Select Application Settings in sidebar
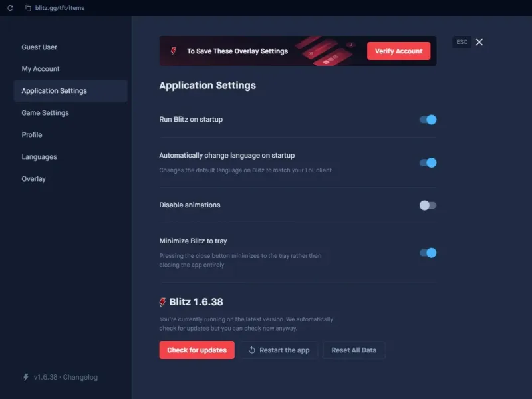532x399 pixels. click(70, 91)
